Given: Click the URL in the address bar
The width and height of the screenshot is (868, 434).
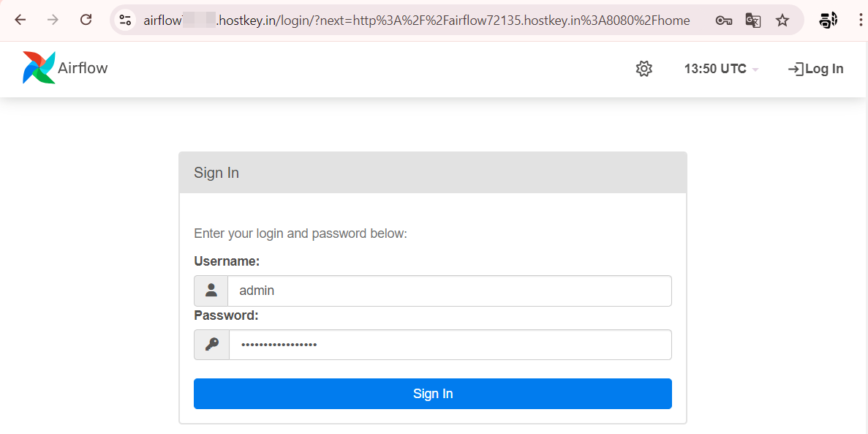Looking at the screenshot, I should (417, 20).
